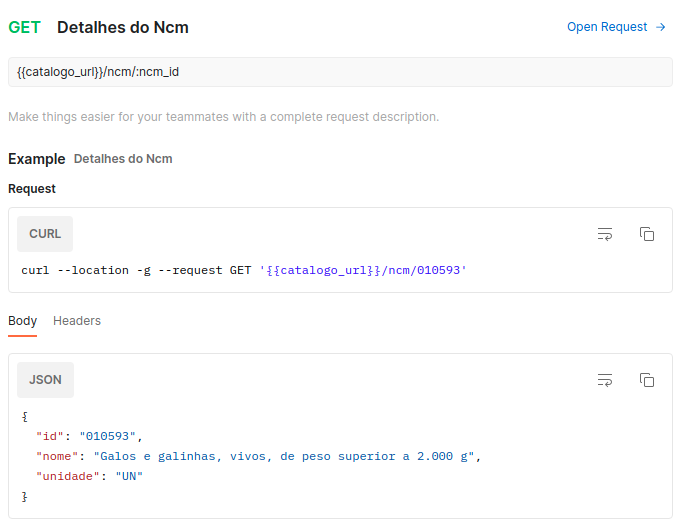
Task: Click the "UN" value in JSON
Action: (x=129, y=476)
